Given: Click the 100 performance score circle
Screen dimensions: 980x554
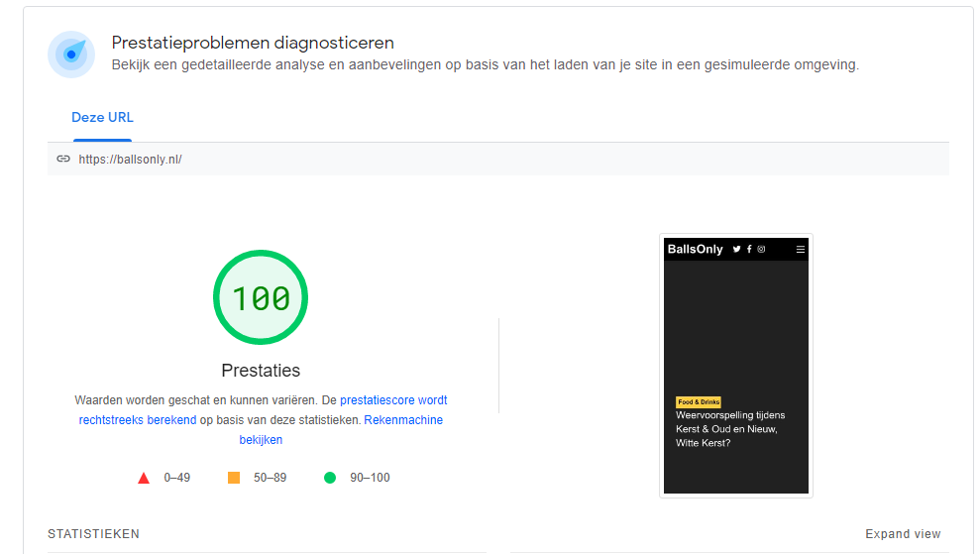Looking at the screenshot, I should [x=261, y=297].
